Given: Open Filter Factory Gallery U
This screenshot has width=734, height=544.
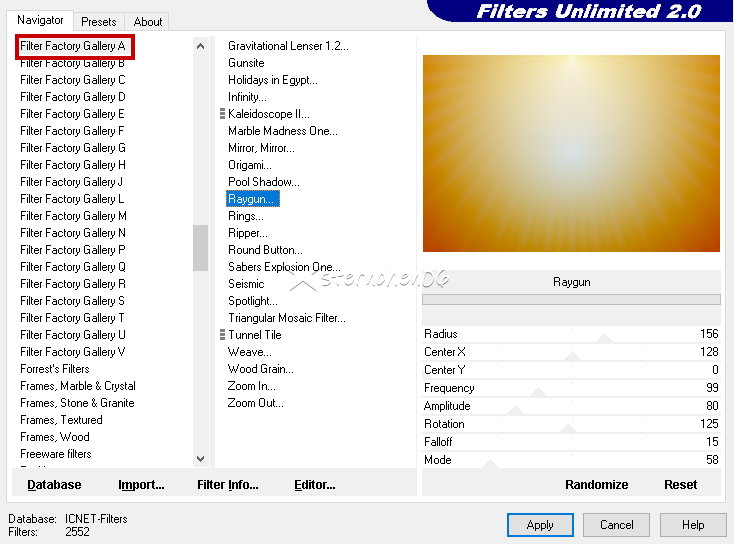Looking at the screenshot, I should coord(73,335).
